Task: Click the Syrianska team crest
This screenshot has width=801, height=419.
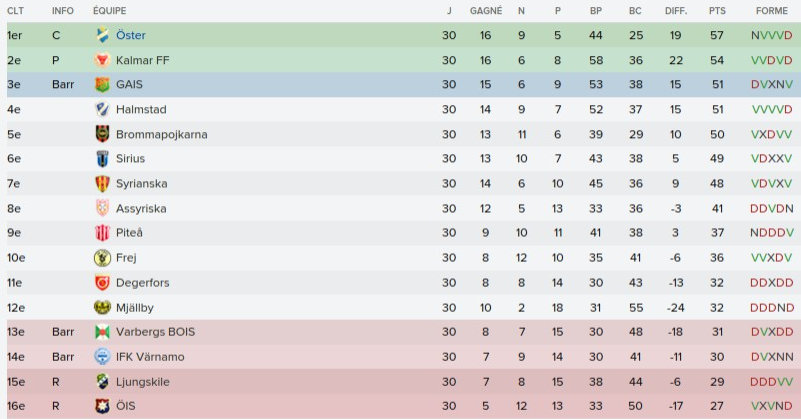Action: (102, 184)
